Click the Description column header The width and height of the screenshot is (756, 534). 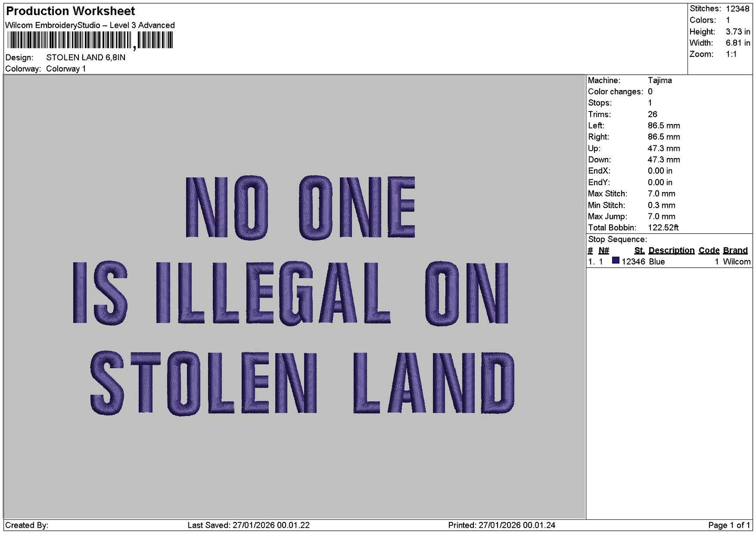[x=672, y=251]
